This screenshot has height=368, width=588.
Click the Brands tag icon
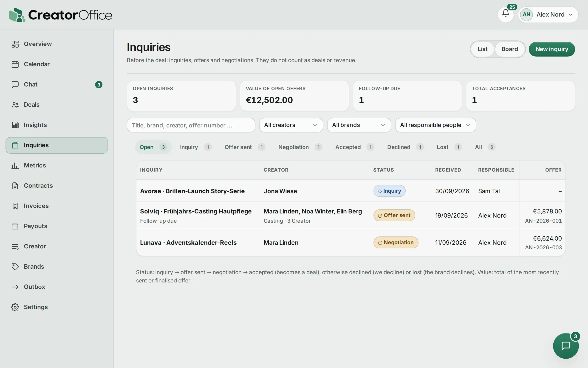click(x=15, y=267)
